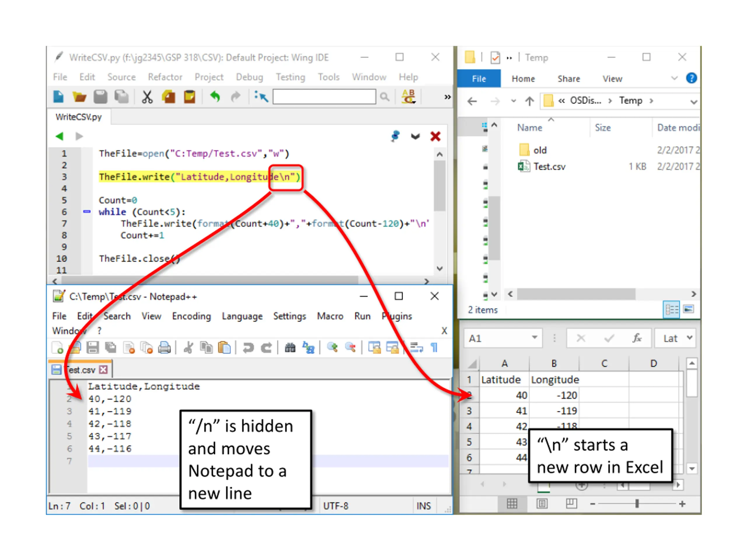Click the Wing IDE toolbar search field
Viewport: 747px width, 560px height.
324,97
